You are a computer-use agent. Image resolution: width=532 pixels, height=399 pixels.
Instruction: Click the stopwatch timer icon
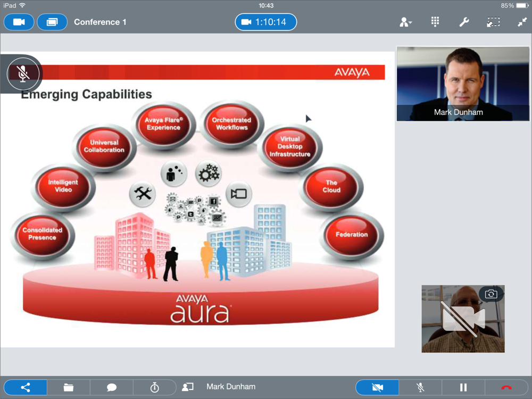pyautogui.click(x=154, y=387)
